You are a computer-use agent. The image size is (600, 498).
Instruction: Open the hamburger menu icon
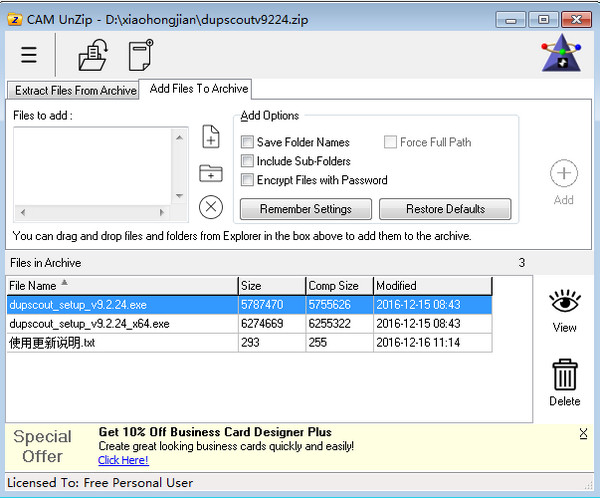[x=29, y=55]
